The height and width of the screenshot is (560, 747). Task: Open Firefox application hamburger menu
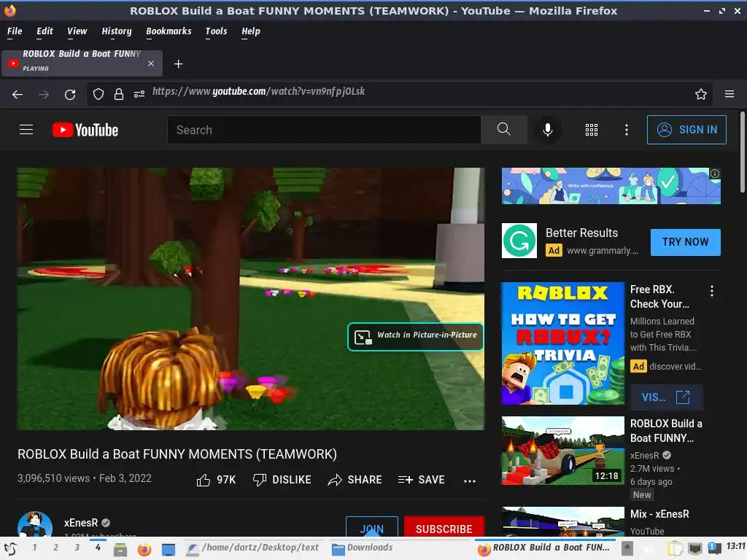point(729,94)
